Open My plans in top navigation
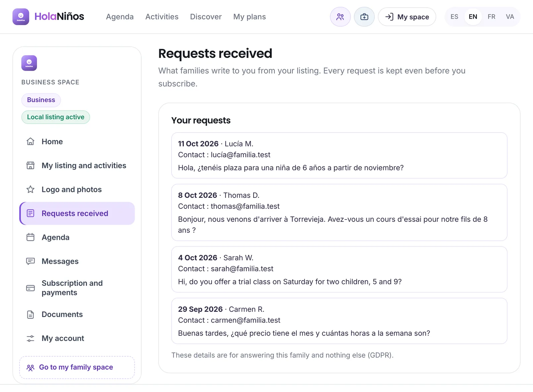 point(250,17)
